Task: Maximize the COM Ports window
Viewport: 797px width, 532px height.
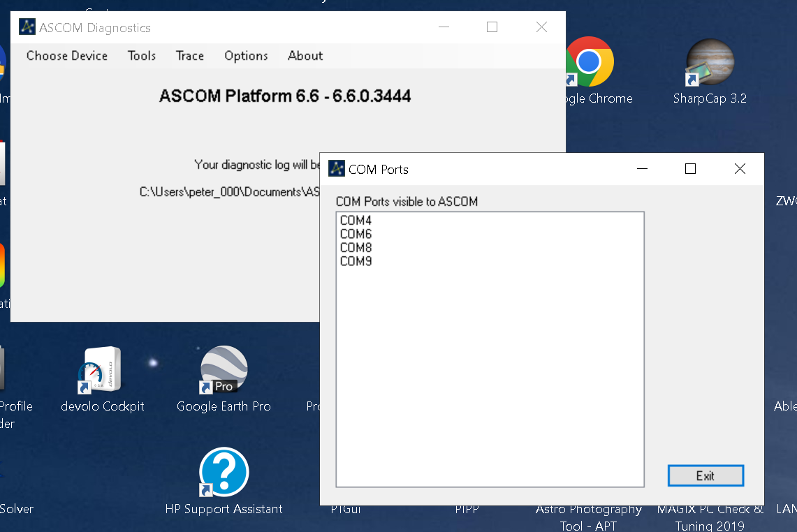Action: pos(690,169)
